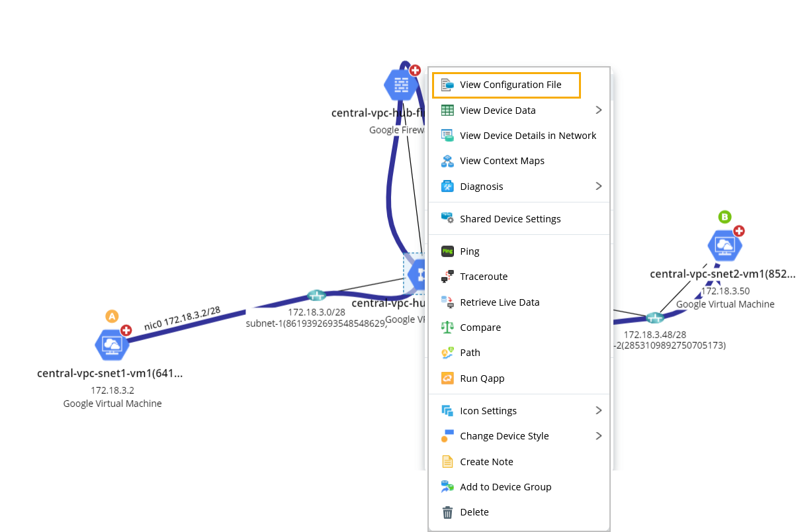796x532 pixels.
Task: Expand the Diagnosis submenu arrow
Action: pos(599,186)
